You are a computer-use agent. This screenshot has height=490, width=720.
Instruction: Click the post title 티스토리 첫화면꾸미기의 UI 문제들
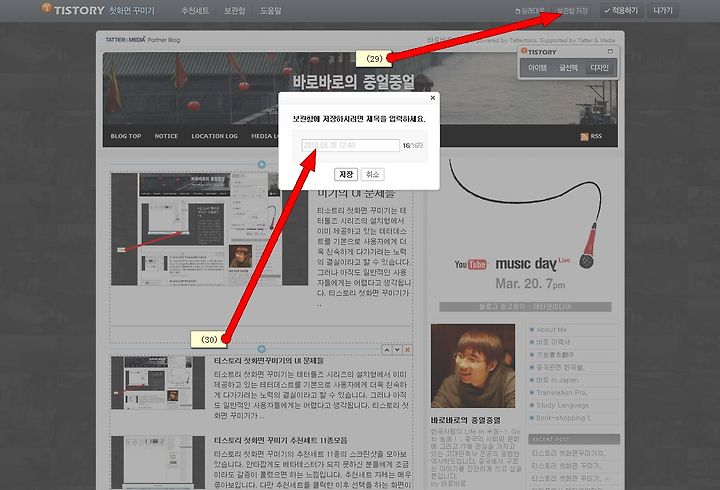(269, 361)
